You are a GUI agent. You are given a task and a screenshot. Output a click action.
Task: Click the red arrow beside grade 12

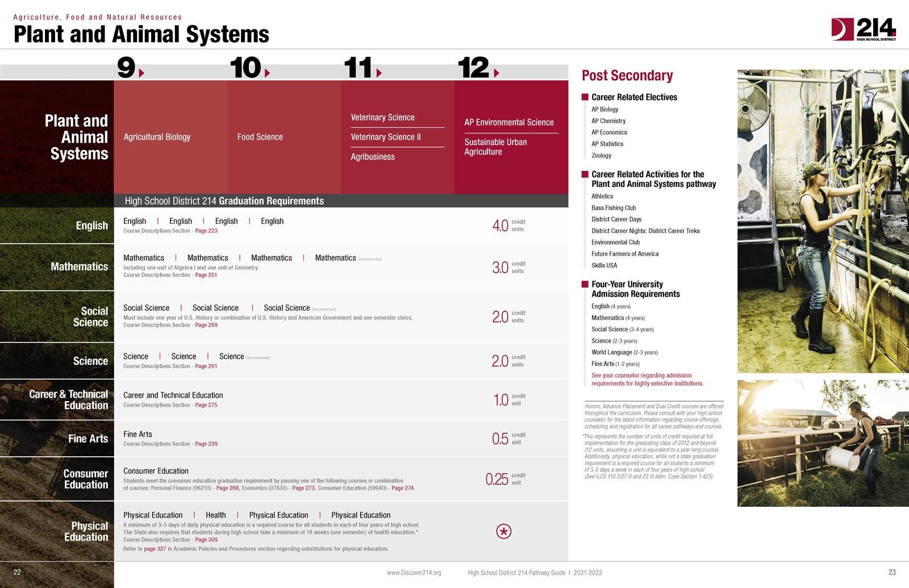coord(497,73)
